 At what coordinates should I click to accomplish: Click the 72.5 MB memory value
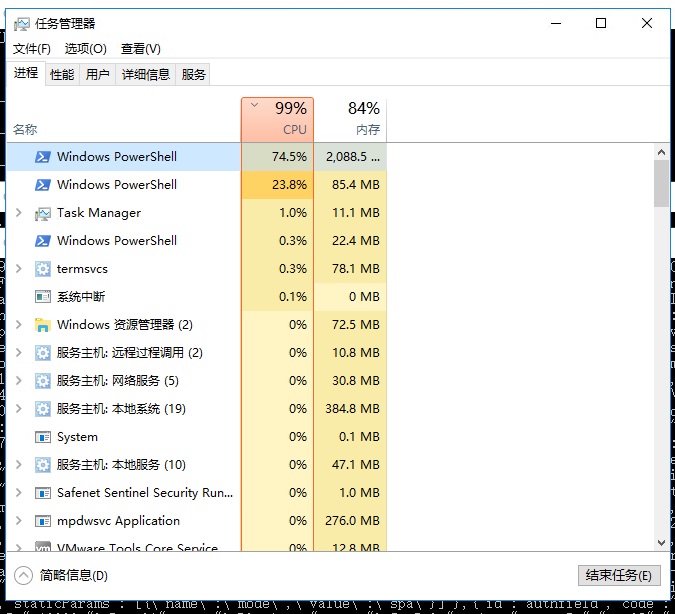coord(356,325)
